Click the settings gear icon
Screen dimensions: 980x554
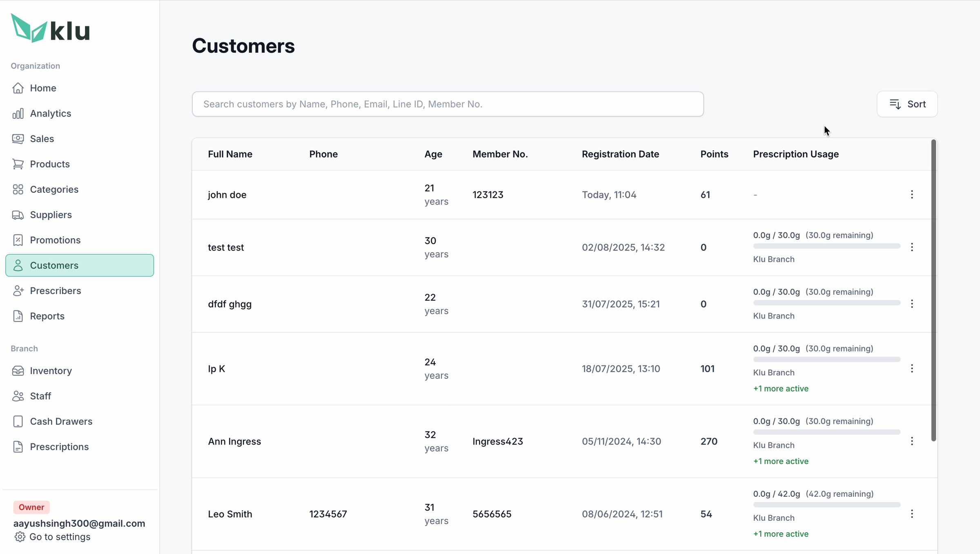click(x=20, y=536)
